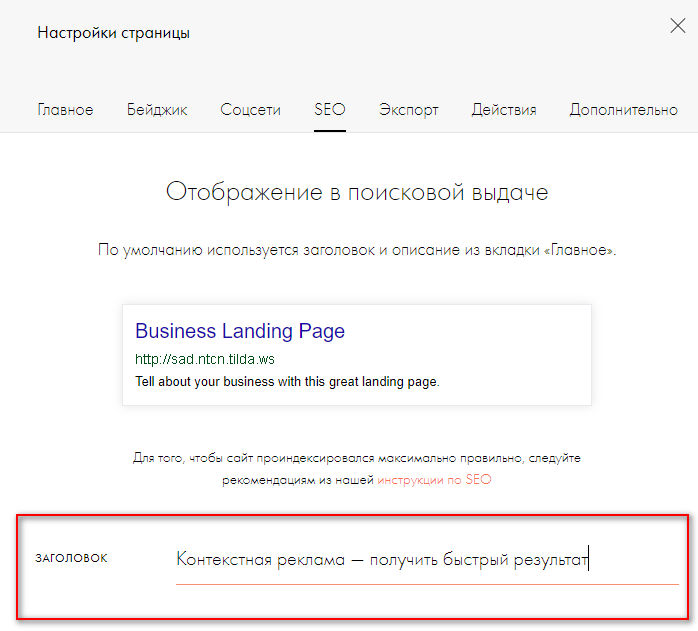Place cursor after результат in the title field
Image resolution: width=698 pixels, height=631 pixels.
pyautogui.click(x=588, y=559)
